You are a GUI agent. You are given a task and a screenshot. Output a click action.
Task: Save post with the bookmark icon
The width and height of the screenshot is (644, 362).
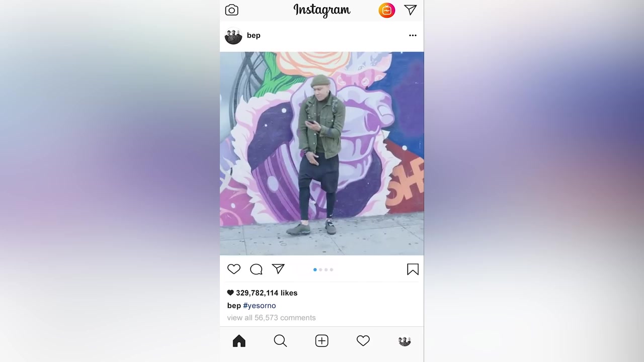[413, 269]
